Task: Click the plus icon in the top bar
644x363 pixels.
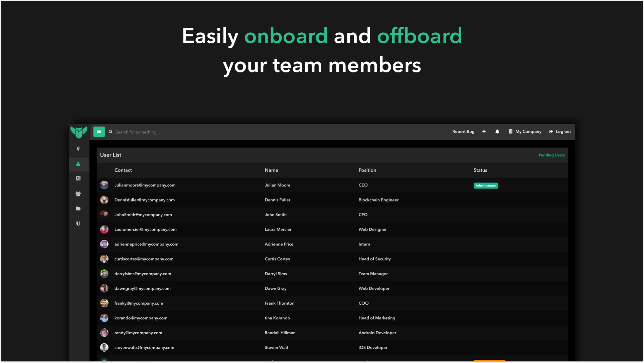Action: pyautogui.click(x=484, y=131)
